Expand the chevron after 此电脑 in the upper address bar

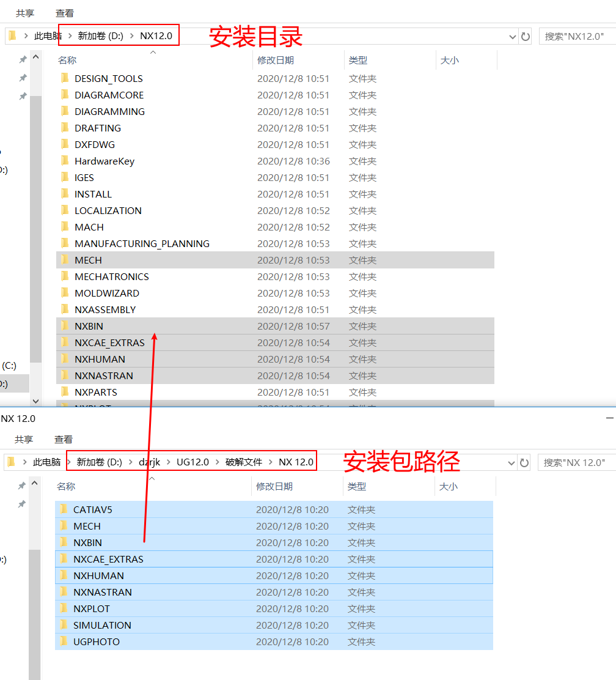(70, 36)
